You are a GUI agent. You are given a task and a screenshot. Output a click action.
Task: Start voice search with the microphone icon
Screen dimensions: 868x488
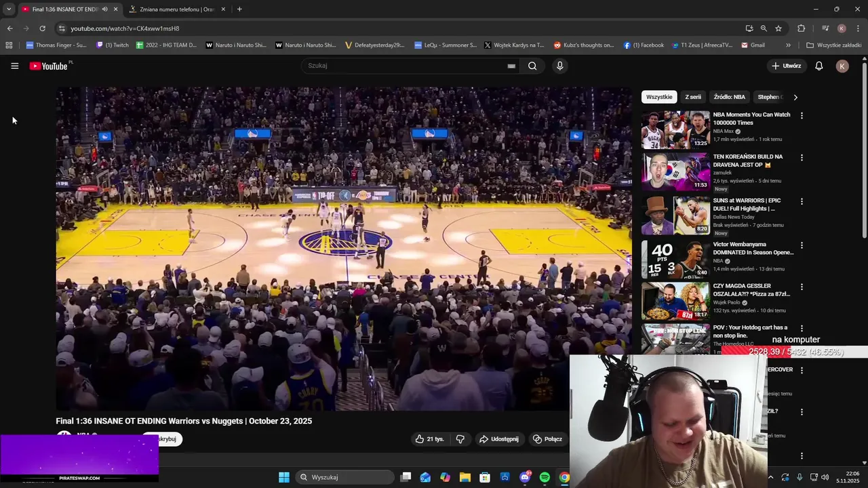[x=559, y=66]
